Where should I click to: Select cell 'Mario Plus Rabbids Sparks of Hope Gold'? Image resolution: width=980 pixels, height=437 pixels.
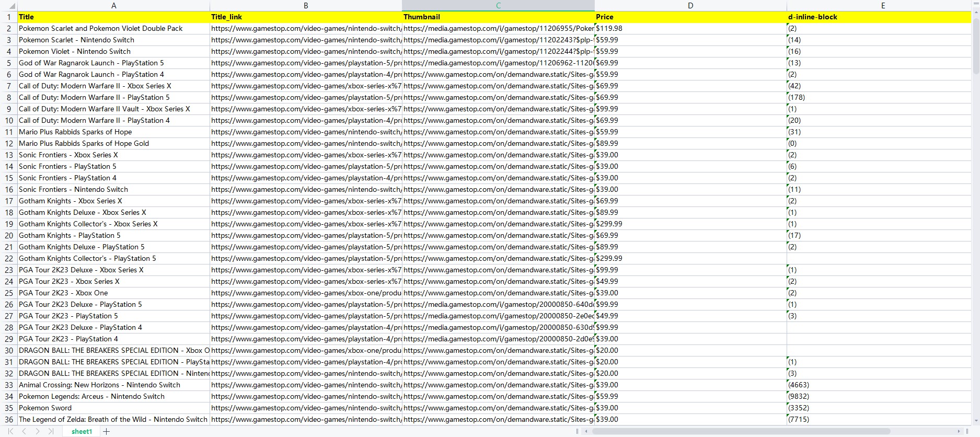114,143
